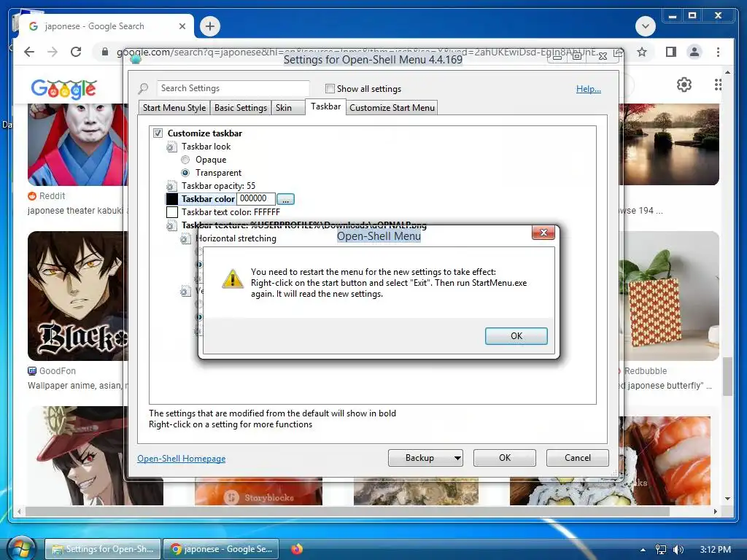Click the Windows Start orb
This screenshot has width=747, height=560.
point(20,548)
